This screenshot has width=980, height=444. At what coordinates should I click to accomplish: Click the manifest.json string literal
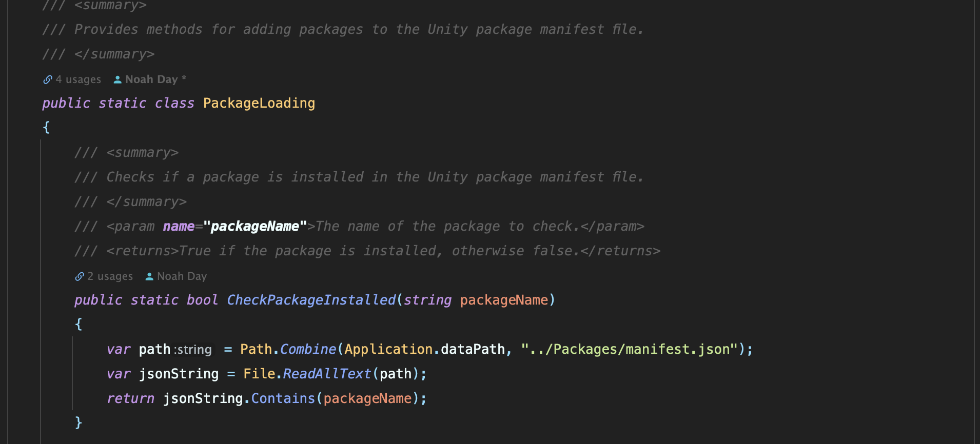[629, 349]
